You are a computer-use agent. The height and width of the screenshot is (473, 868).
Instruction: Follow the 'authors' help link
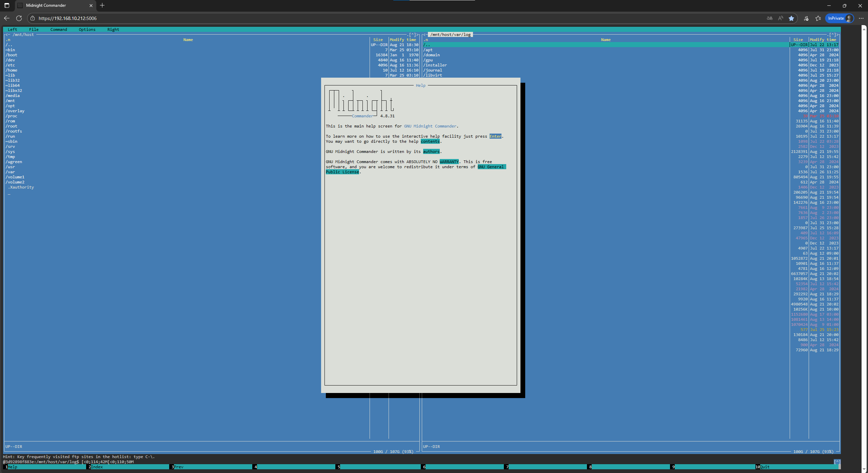(431, 152)
